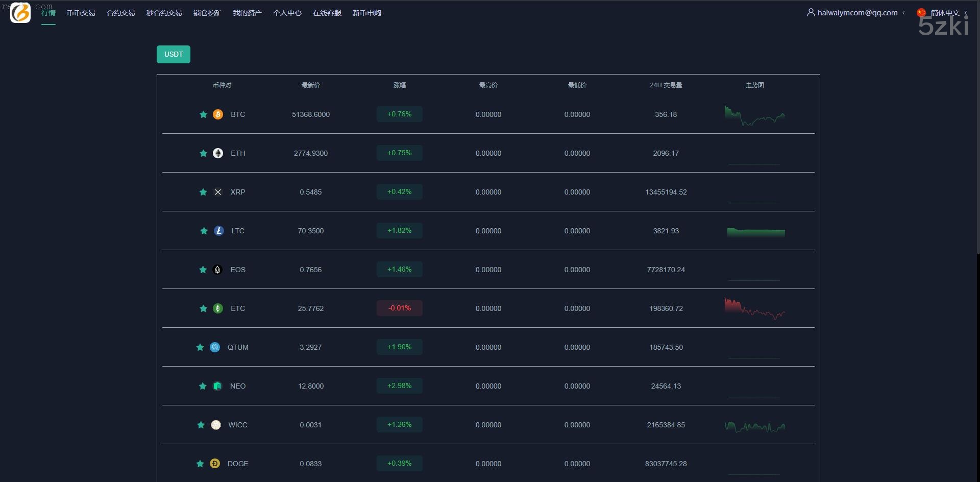980x482 pixels.
Task: Click the Dogecoin coin icon
Action: pyautogui.click(x=215, y=464)
